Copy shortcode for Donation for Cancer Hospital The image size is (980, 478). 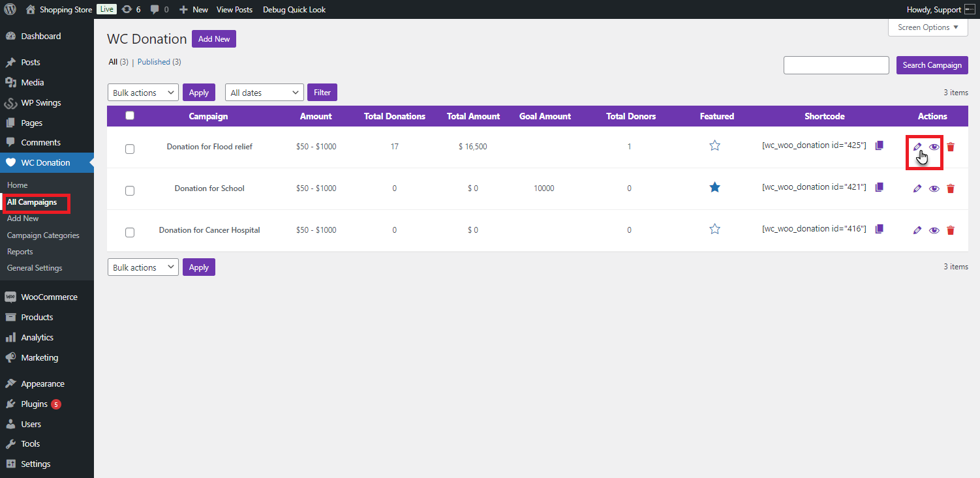click(879, 229)
